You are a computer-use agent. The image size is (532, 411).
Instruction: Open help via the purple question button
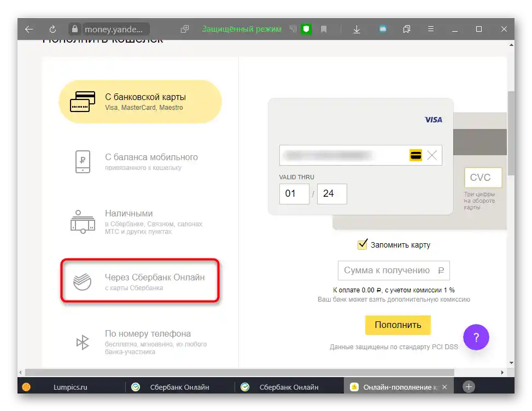476,337
